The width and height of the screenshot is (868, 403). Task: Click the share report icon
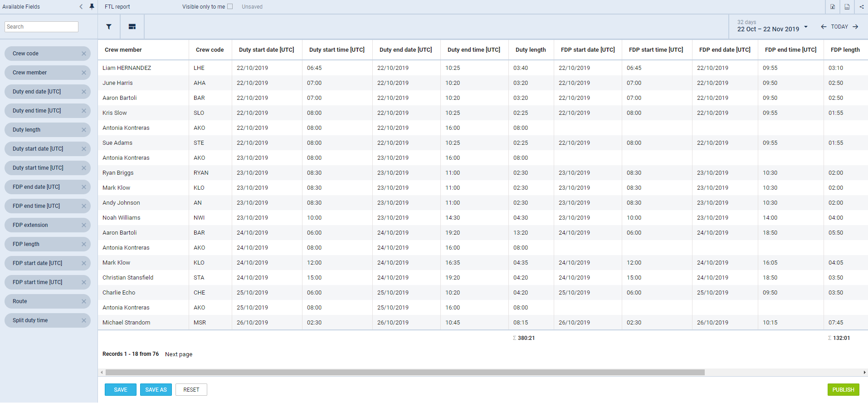tap(861, 7)
